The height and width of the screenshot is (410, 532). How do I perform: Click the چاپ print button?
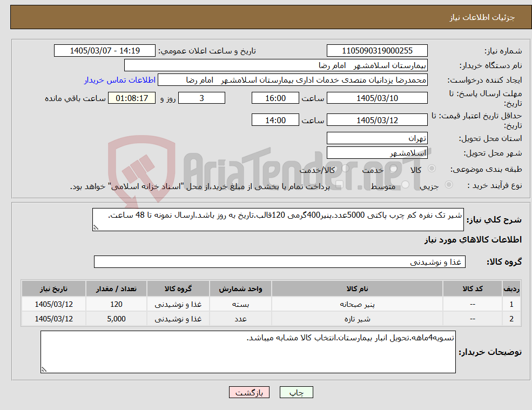click(x=296, y=392)
